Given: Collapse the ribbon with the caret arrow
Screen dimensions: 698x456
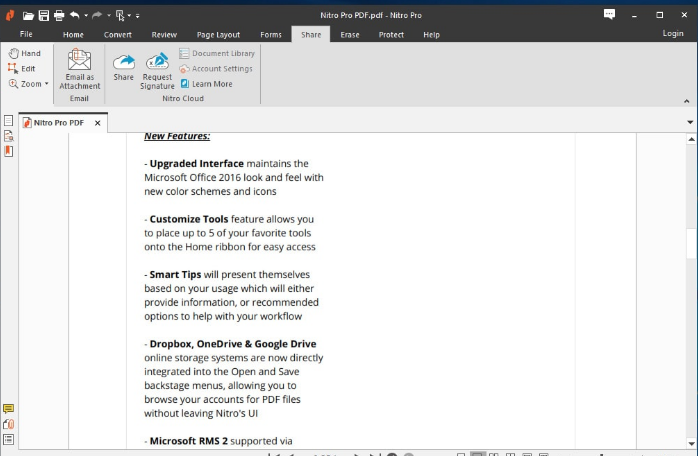Looking at the screenshot, I should [686, 102].
